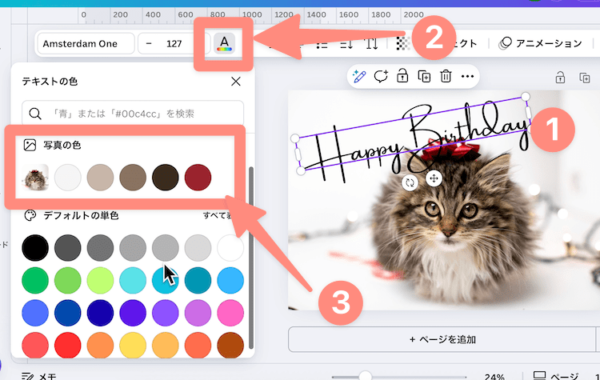Choose the sky blue swatch
The width and height of the screenshot is (600, 380).
[230, 280]
